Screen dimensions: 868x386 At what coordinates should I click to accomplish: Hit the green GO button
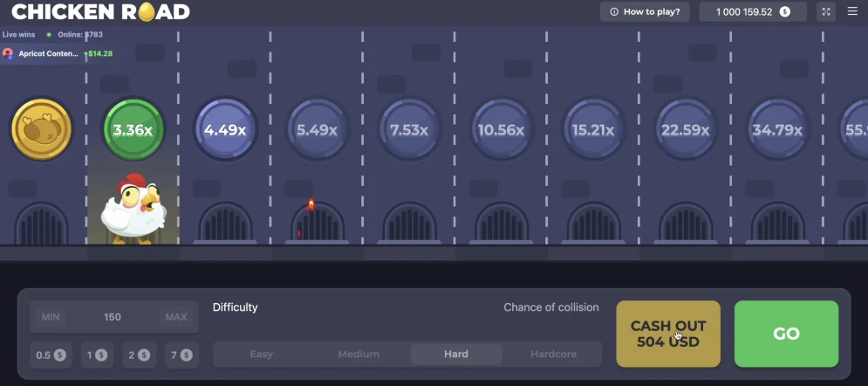[786, 334]
